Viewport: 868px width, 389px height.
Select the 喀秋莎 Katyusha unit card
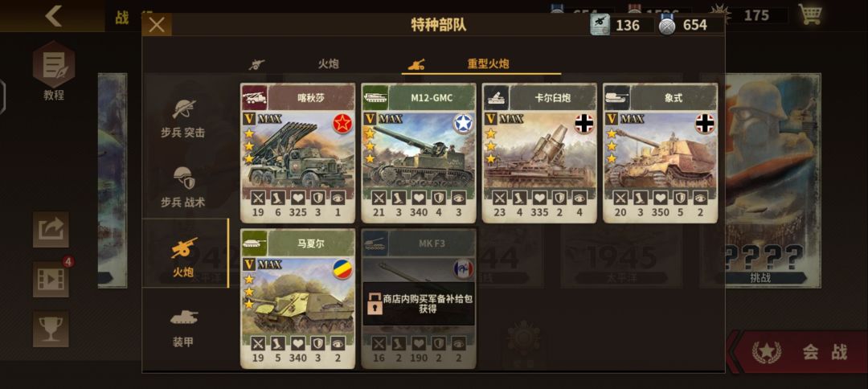[298, 154]
